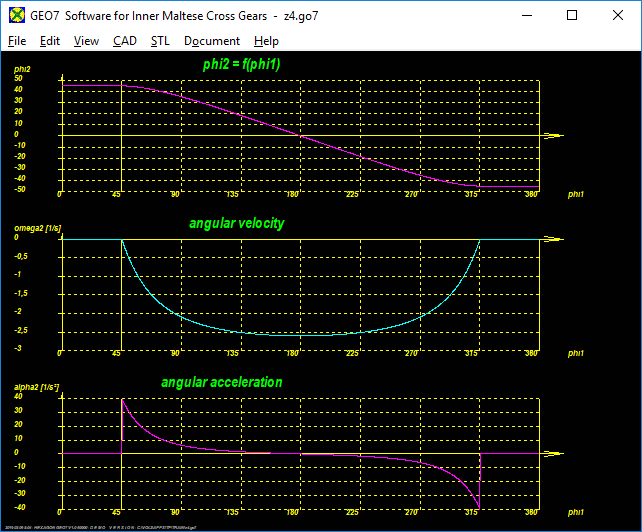Open the File menu
Screen dimensions: 642x532
17,41
